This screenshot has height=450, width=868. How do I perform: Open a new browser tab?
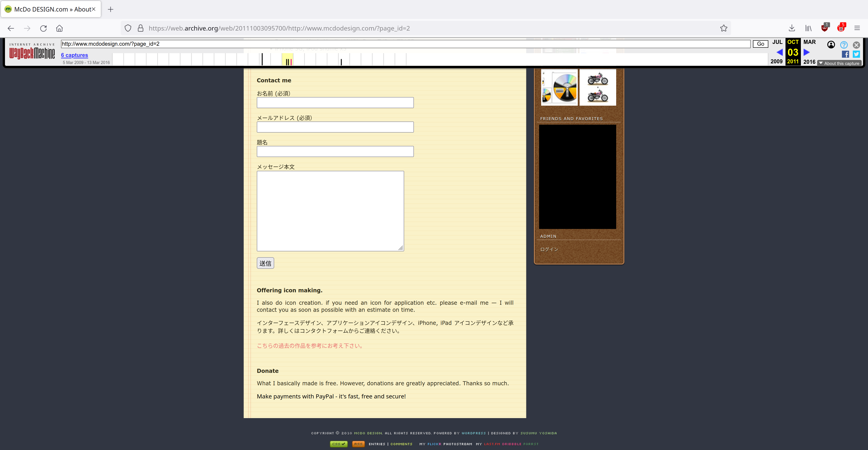111,10
